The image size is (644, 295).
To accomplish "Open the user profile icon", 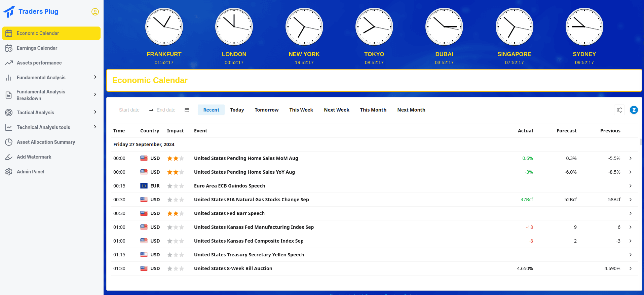I will (x=95, y=12).
